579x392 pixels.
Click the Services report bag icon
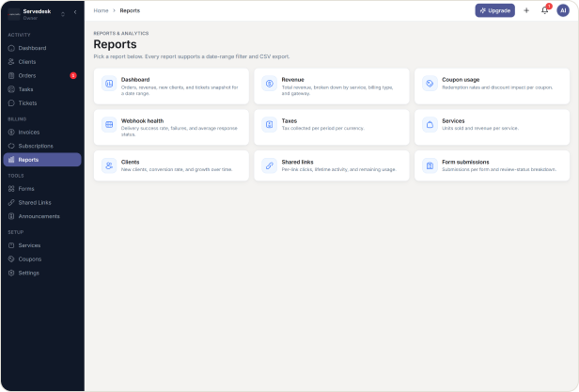point(430,124)
